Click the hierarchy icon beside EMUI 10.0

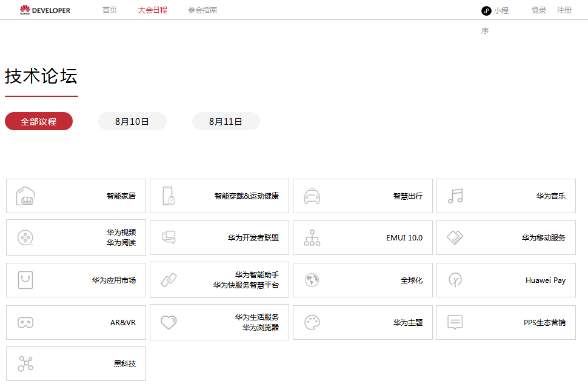coord(312,237)
